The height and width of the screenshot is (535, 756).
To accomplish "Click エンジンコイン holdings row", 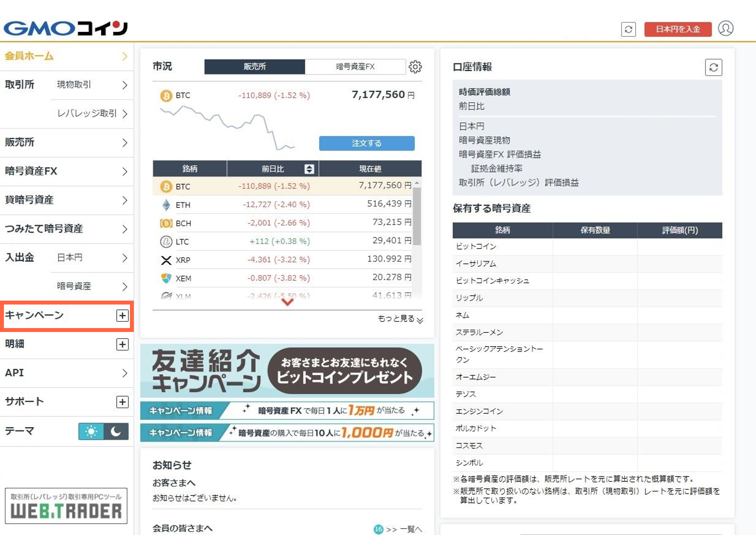I will (587, 411).
